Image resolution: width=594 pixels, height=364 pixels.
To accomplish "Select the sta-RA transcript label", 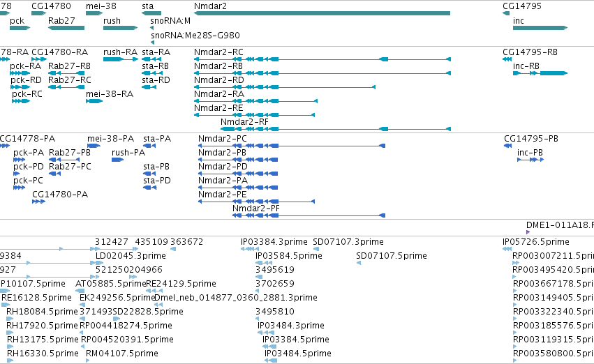I will [156, 52].
